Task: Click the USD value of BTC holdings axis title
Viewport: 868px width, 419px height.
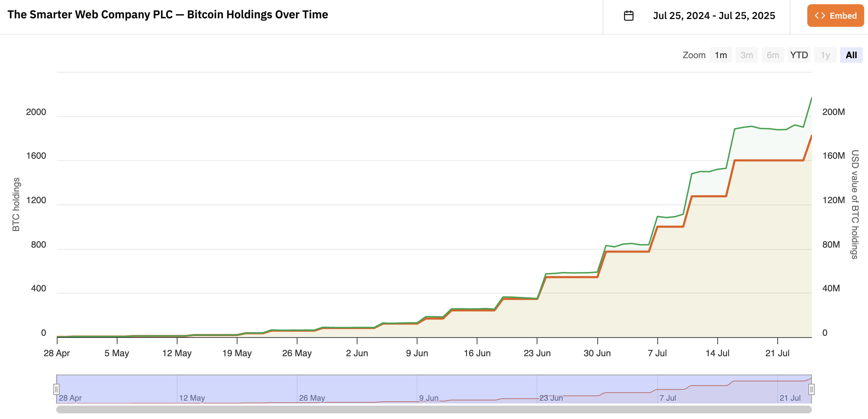Action: 854,205
